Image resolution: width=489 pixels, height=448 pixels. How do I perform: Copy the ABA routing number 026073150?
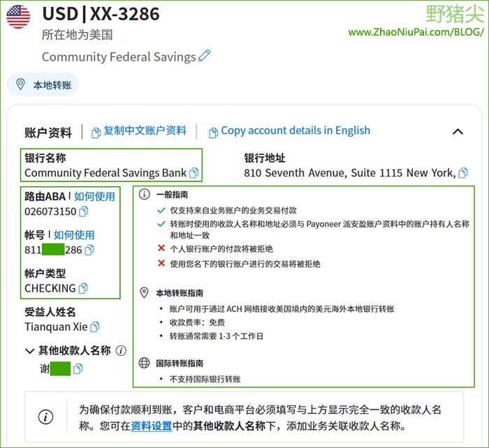84,211
